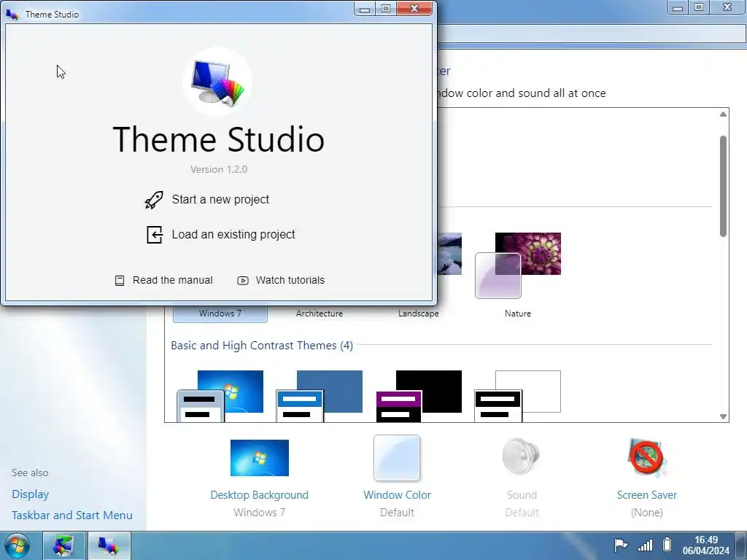Select the High Contrast Black theme

pos(419,396)
